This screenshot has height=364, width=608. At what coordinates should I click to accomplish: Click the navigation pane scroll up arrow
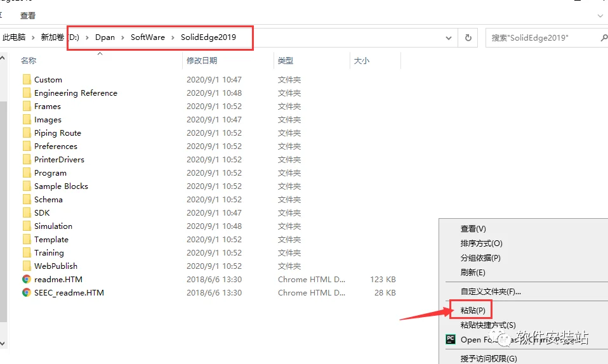pyautogui.click(x=3, y=58)
